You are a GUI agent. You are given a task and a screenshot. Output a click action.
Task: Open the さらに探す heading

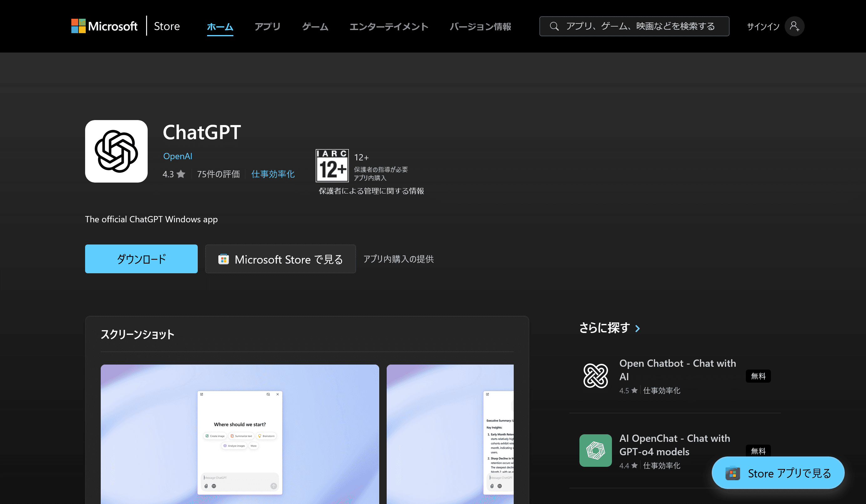[604, 328]
